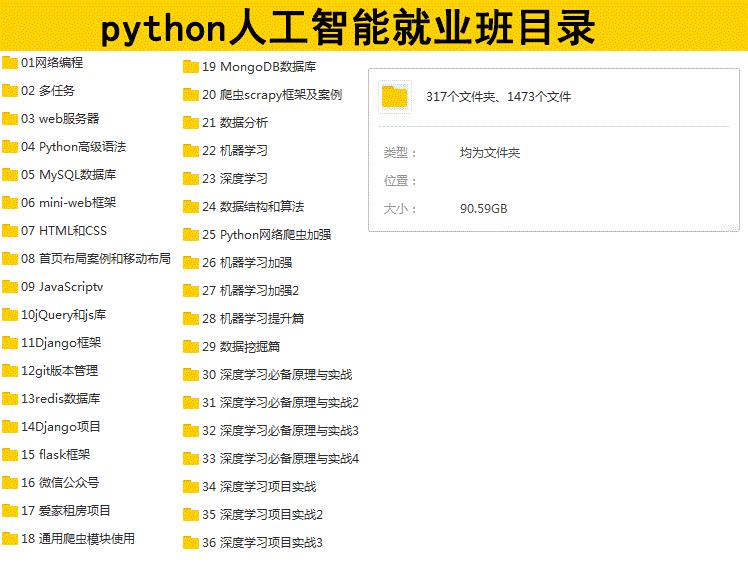
Task: Open folder icon for 34 深度学习项目实战
Action: tap(191, 487)
